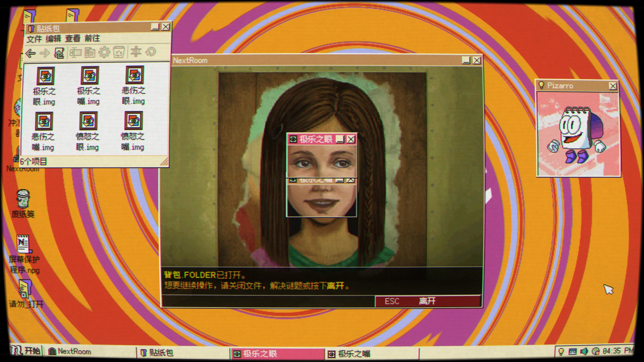This screenshot has width=644, height=362.
Task: Open the 编辑 menu in 贴纸包
Action: pos(53,39)
